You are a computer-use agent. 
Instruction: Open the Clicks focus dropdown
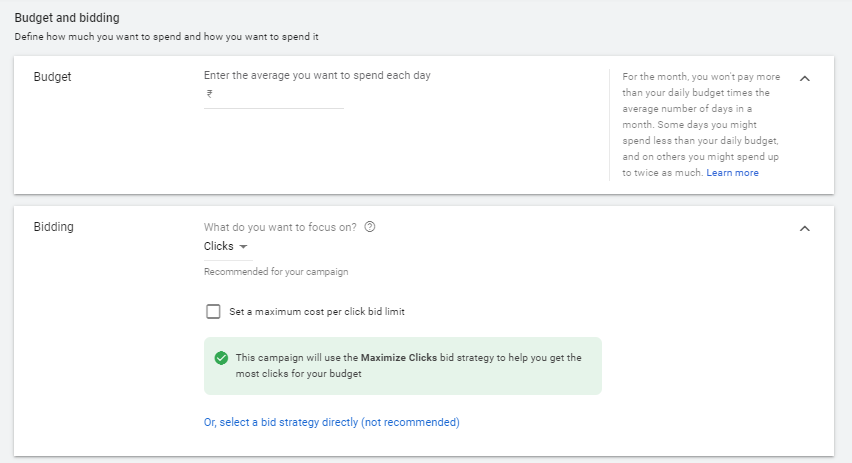[226, 246]
